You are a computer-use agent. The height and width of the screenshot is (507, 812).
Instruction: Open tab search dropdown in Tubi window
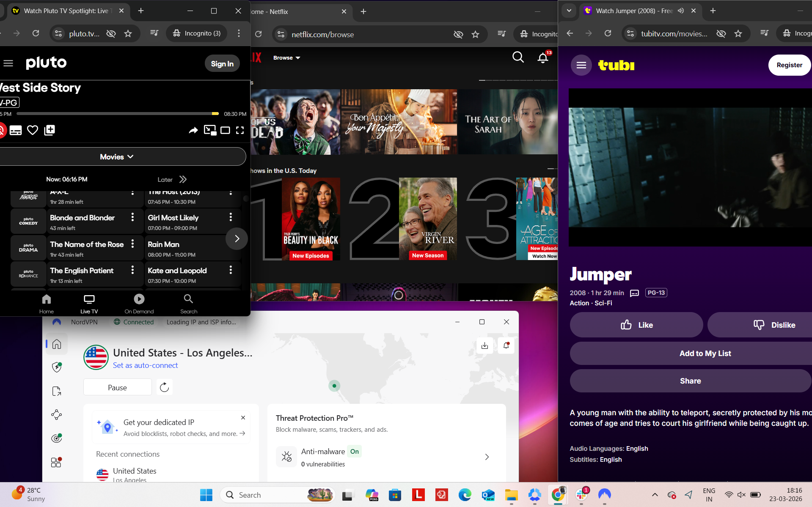(569, 11)
